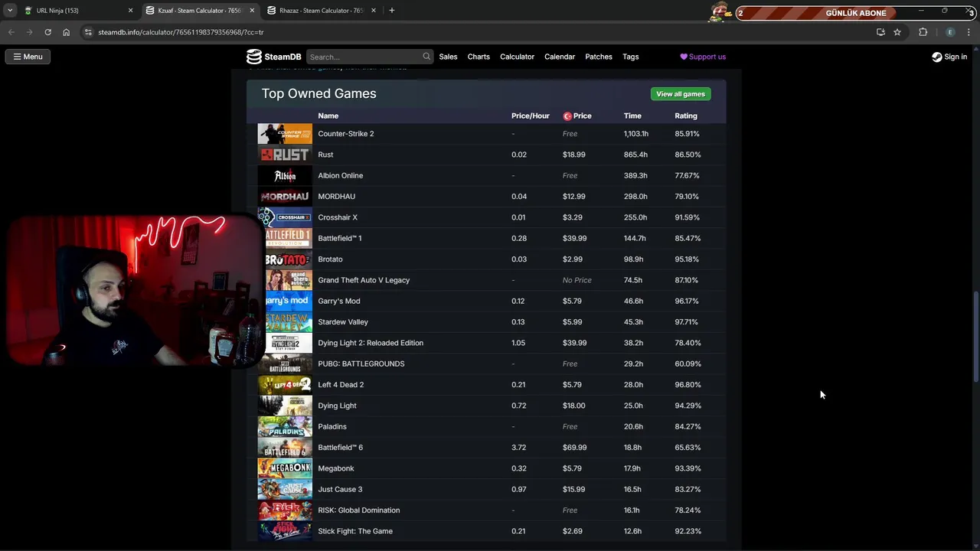980x551 pixels.
Task: Open Dying Light 2: Reloaded Edition link
Action: 371,343
